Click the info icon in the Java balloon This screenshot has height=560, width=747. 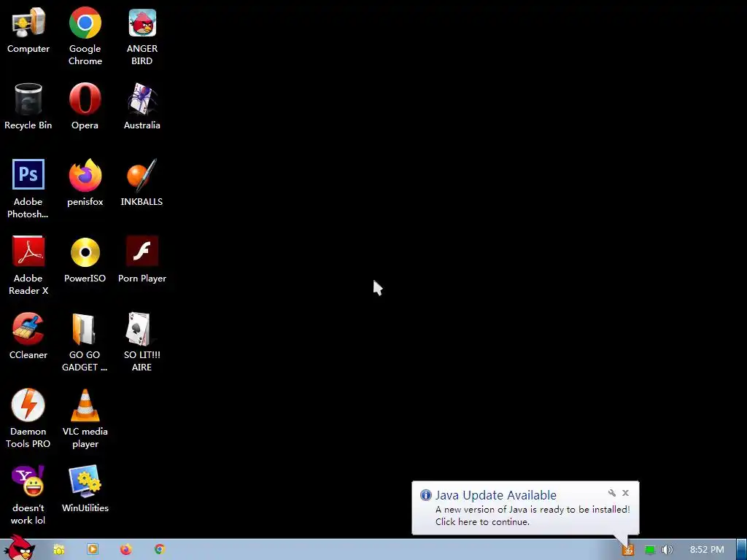coord(425,495)
